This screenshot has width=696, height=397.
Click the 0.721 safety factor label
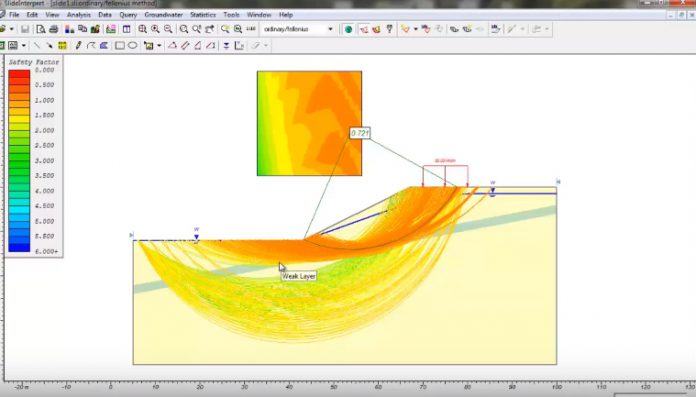point(360,133)
